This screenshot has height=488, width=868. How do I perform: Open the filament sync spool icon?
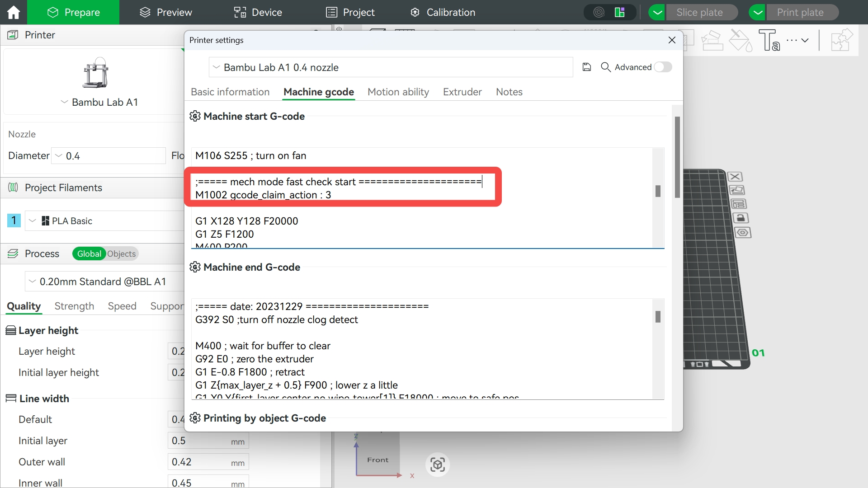[599, 12]
